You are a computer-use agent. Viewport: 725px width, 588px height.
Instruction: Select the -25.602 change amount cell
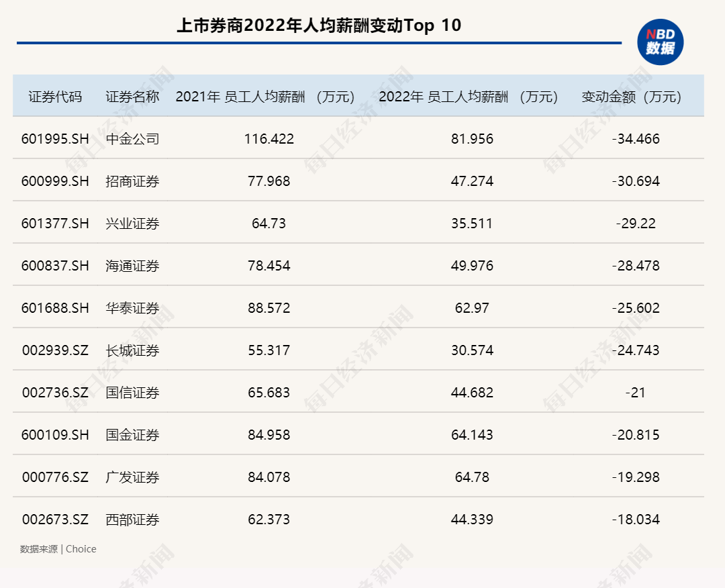pos(636,308)
